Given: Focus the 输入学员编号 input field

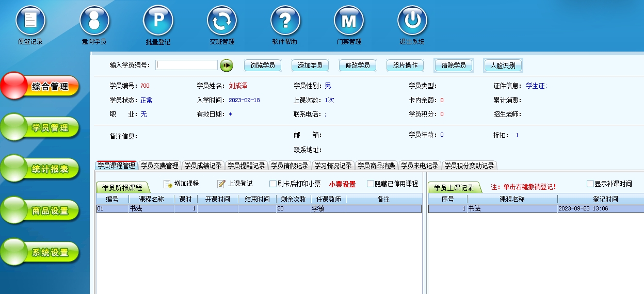Looking at the screenshot, I should [186, 65].
